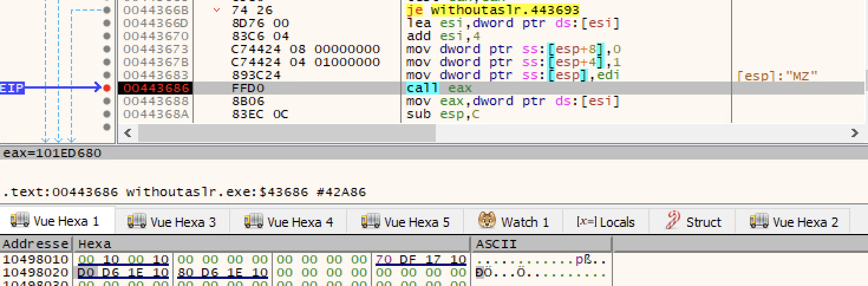The width and height of the screenshot is (868, 286).
Task: Click the Vue Hexa 2 truck icon
Action: pyautogui.click(x=759, y=221)
